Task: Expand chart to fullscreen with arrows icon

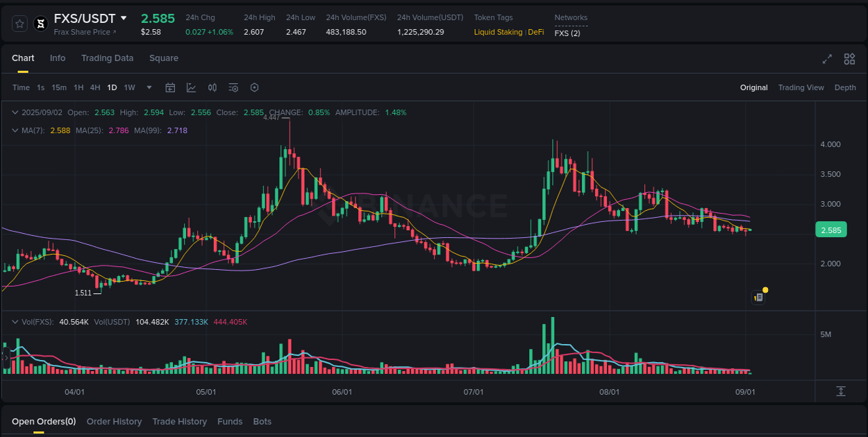Action: coord(827,60)
